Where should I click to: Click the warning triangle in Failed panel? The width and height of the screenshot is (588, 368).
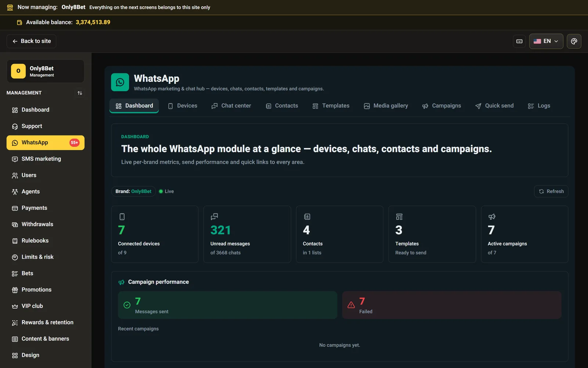[351, 305]
